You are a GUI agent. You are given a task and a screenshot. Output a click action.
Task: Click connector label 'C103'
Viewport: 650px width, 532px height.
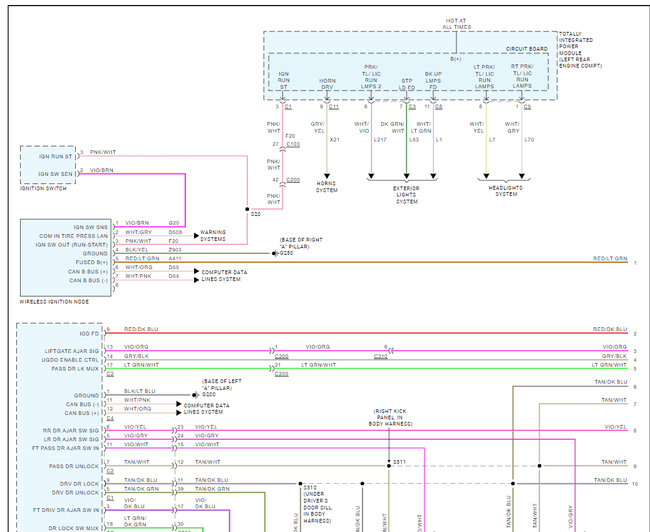click(293, 144)
